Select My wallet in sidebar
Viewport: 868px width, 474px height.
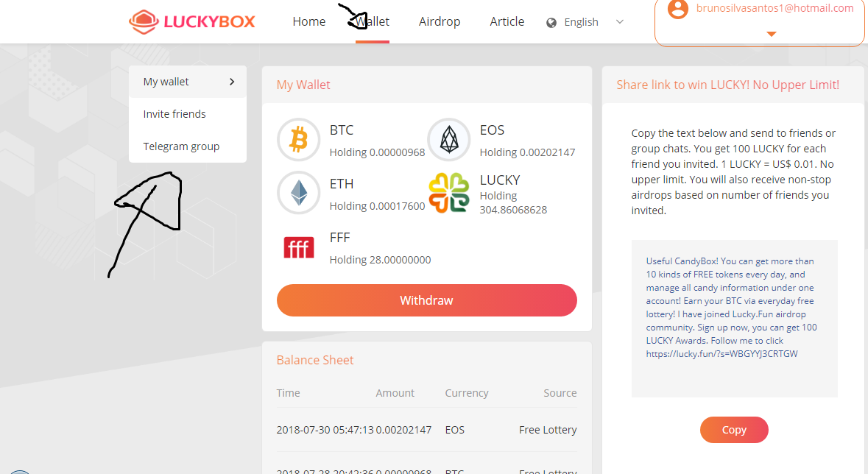(188, 82)
